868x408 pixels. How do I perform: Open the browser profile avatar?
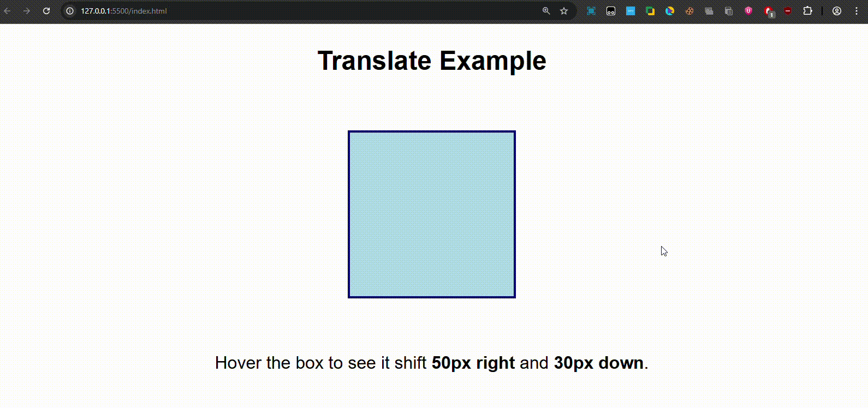(x=836, y=11)
